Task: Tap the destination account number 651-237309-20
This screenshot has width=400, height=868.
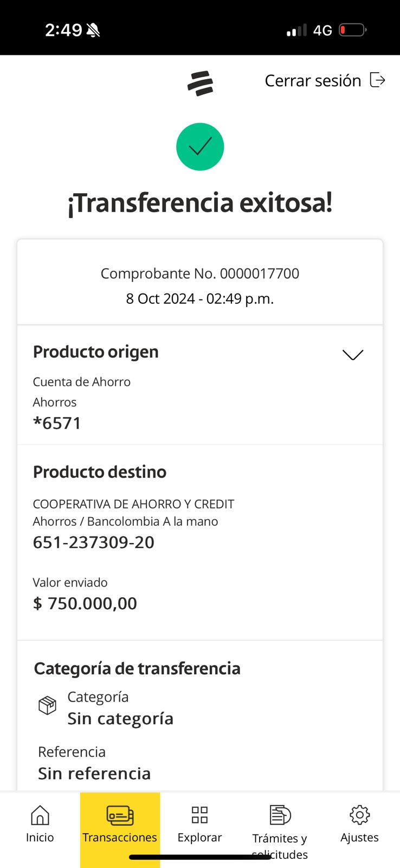Action: (94, 542)
